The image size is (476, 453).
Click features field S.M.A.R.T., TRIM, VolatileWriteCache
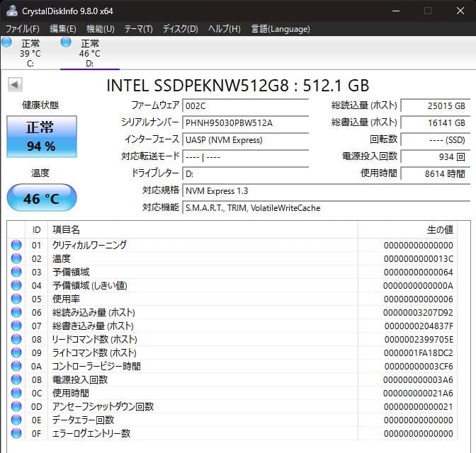click(x=326, y=208)
